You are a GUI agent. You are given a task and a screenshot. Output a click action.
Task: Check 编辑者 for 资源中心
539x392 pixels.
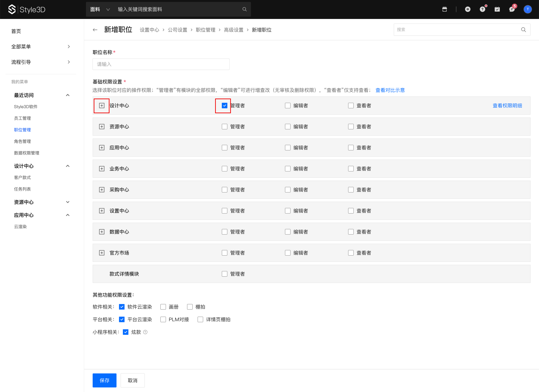[288, 127]
